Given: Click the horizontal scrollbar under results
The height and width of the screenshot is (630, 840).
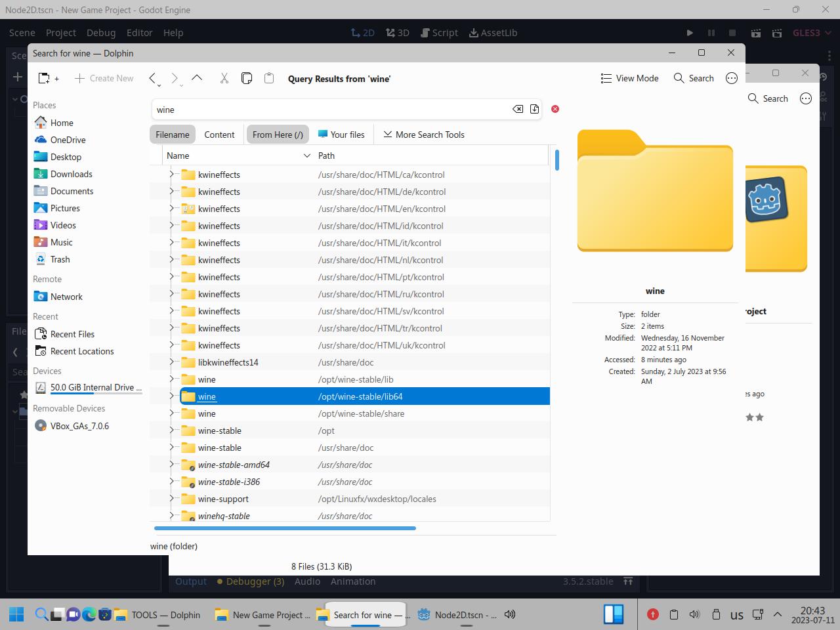Looking at the screenshot, I should [x=285, y=528].
